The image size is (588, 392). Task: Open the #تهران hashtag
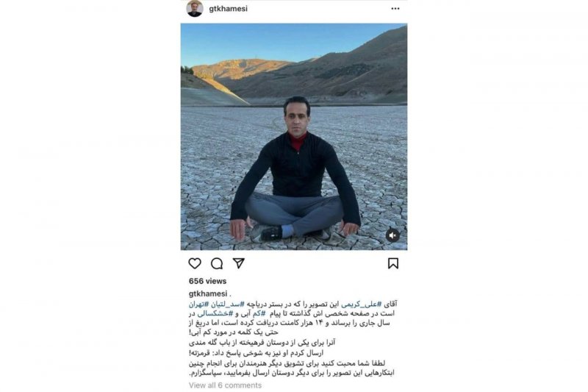[198, 304]
